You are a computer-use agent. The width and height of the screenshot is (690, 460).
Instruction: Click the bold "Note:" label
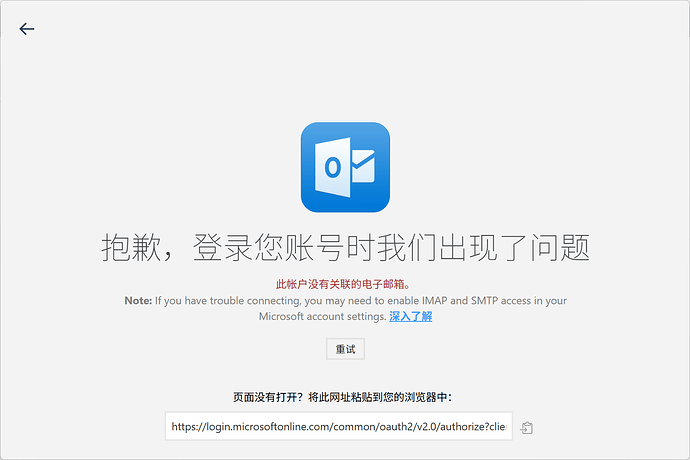click(x=137, y=301)
